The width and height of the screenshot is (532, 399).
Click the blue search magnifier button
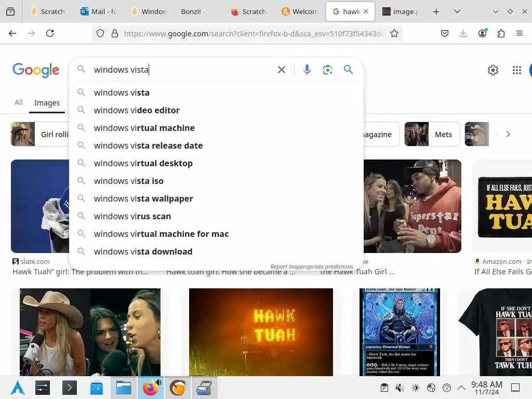point(348,70)
